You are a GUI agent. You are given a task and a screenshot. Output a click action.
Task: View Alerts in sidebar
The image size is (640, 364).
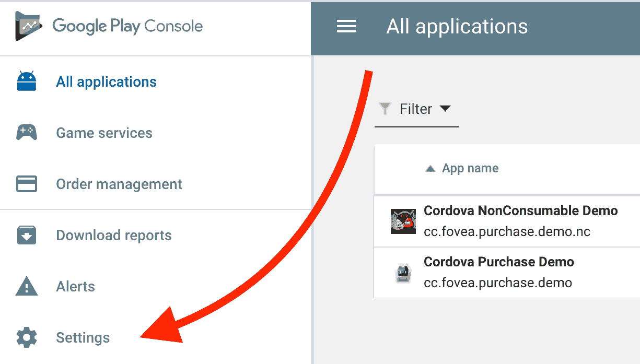(x=76, y=287)
